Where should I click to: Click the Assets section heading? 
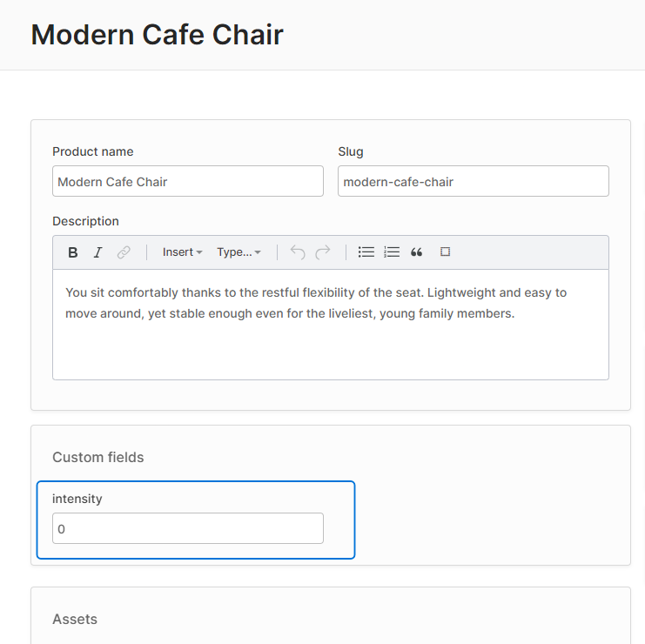pyautogui.click(x=75, y=619)
